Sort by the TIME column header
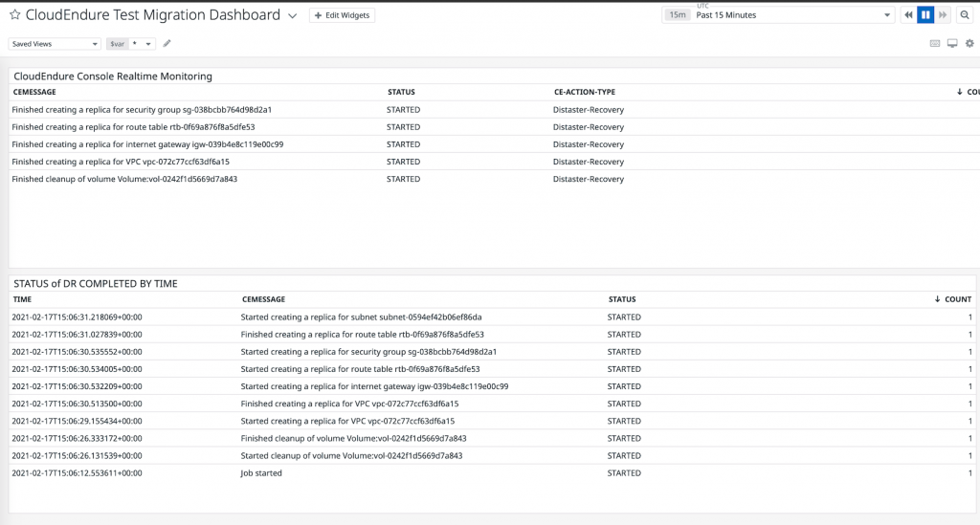Image resolution: width=980 pixels, height=525 pixels. [23, 299]
